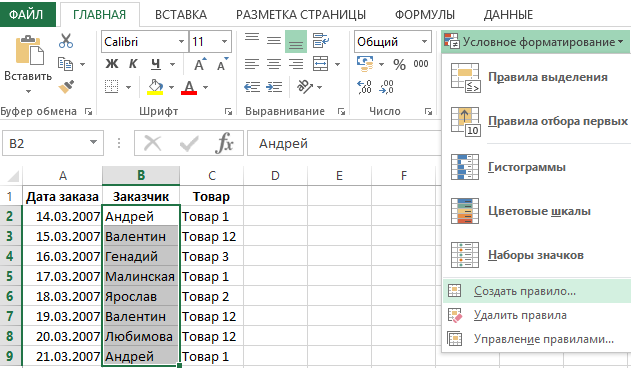This screenshot has width=631, height=368.
Task: Click the Insert Function fx icon
Action: click(x=224, y=143)
